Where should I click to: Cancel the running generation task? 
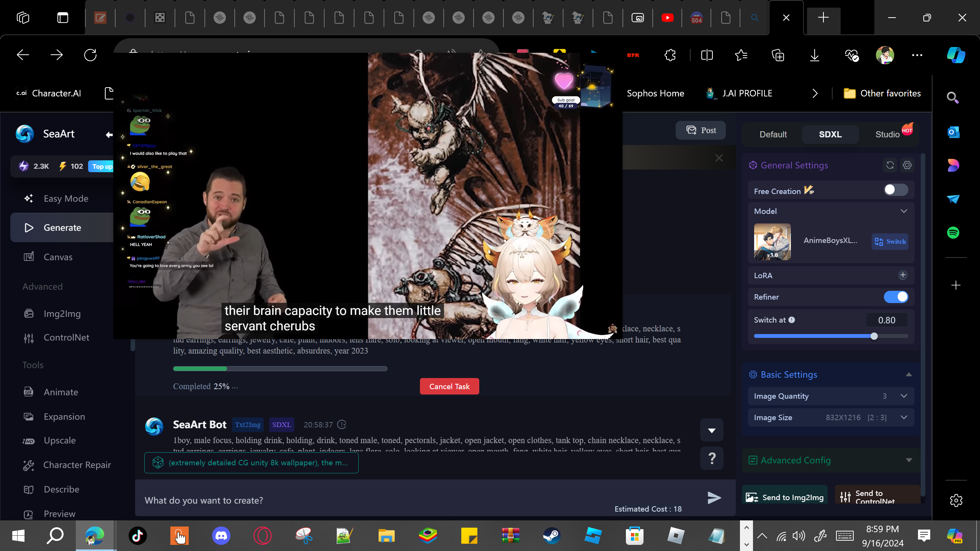449,386
